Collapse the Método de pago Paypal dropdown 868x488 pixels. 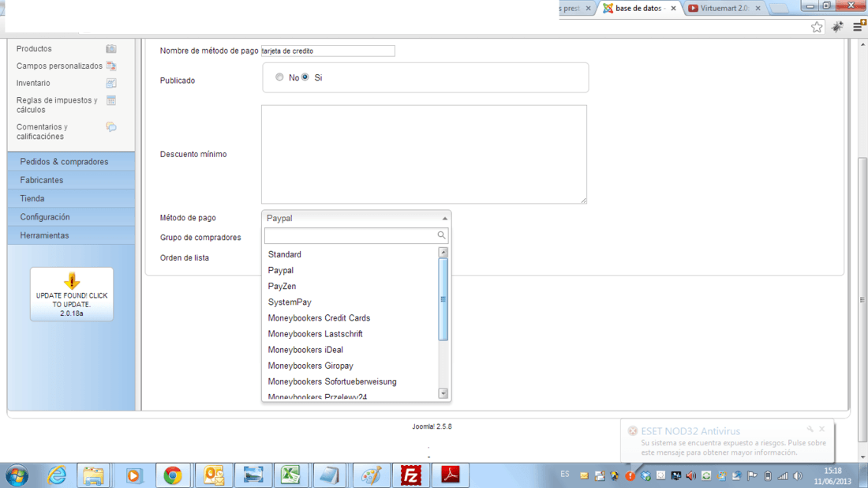(x=356, y=218)
